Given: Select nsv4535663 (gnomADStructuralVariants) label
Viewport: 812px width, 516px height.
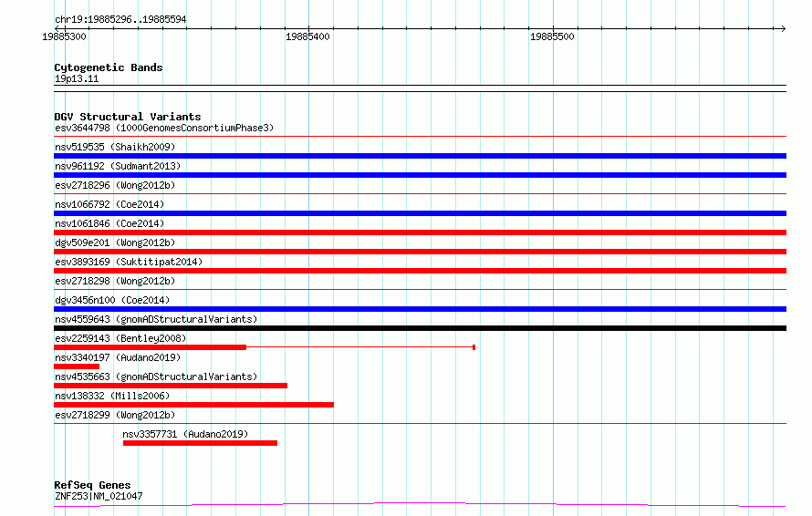Looking at the screenshot, I should (156, 377).
